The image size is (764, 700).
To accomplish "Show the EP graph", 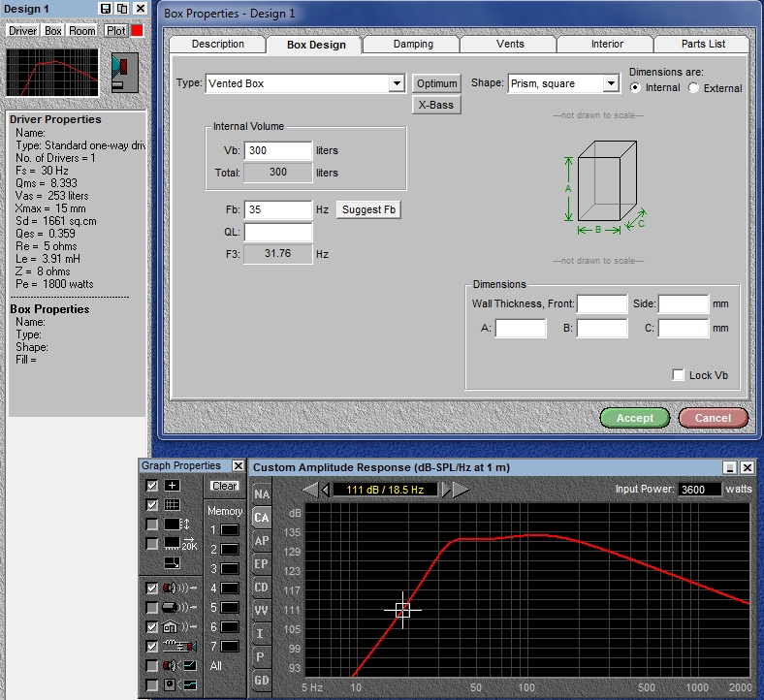I will (262, 564).
